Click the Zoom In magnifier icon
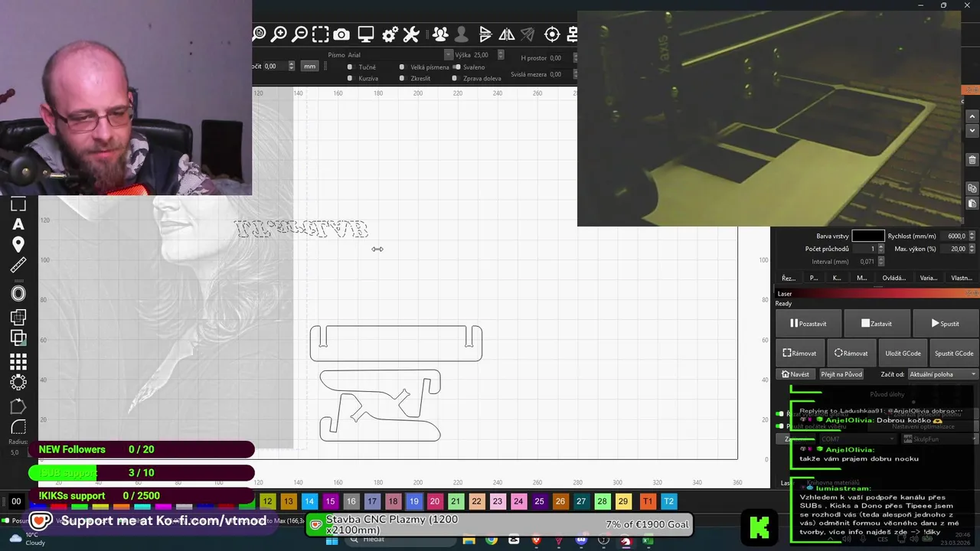Viewport: 980px width, 551px height. click(279, 34)
